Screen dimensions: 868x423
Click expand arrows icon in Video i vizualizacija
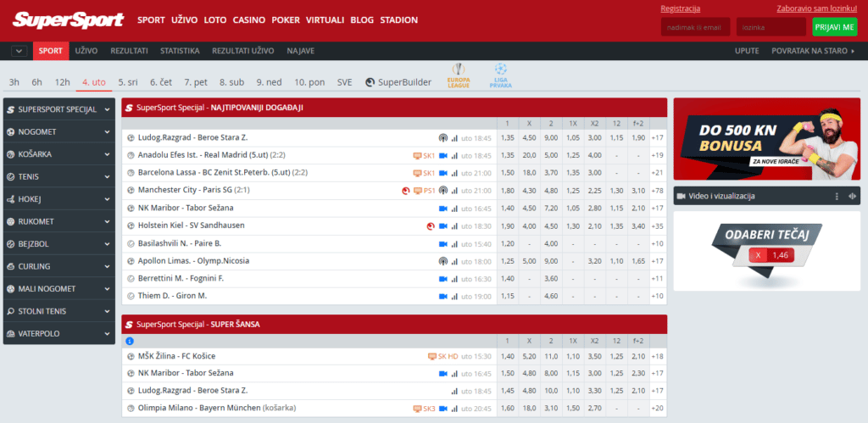pos(852,196)
